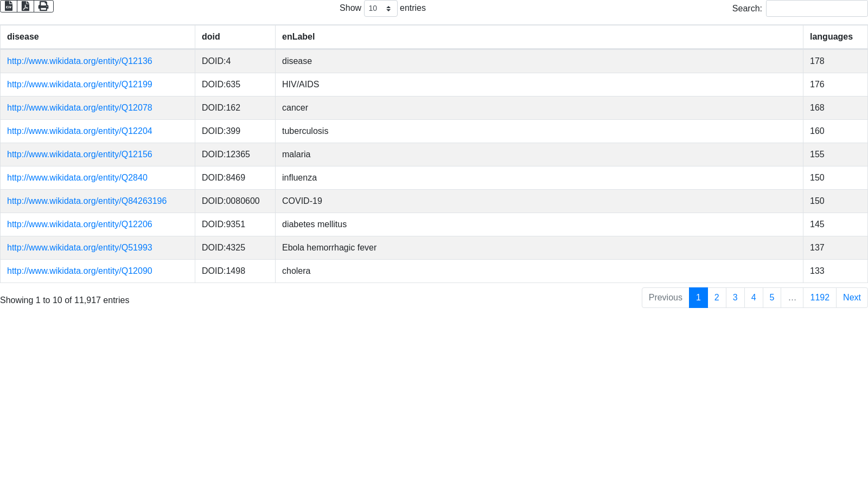Screen dimensions: 868x488
Task: Go to page 3 of results
Action: click(735, 298)
